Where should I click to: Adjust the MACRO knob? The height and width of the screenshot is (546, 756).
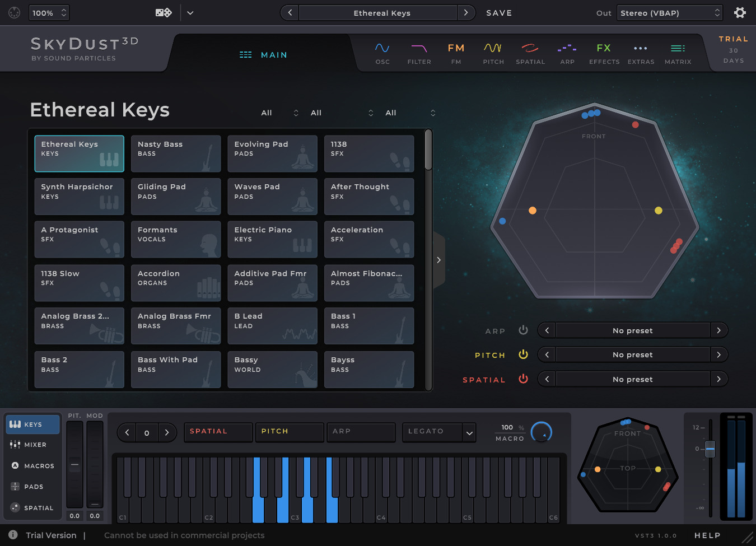[x=542, y=432]
